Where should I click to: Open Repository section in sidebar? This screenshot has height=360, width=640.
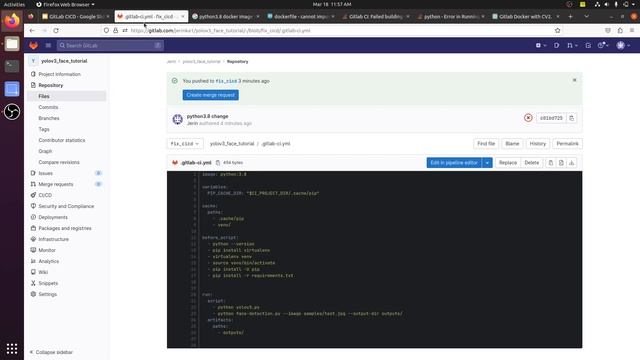point(51,85)
